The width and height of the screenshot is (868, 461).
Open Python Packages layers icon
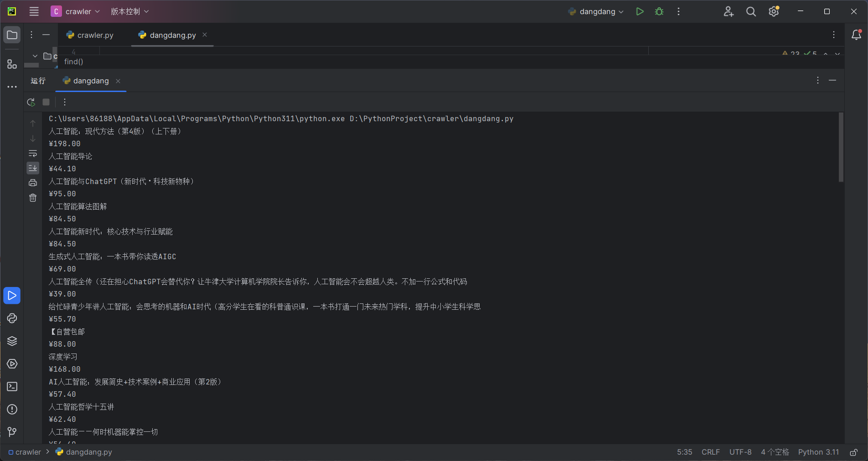click(12, 341)
